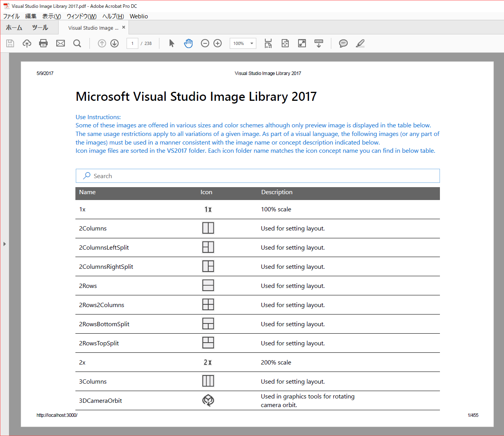Open the magnifier find text tool
The height and width of the screenshot is (436, 504).
click(77, 43)
